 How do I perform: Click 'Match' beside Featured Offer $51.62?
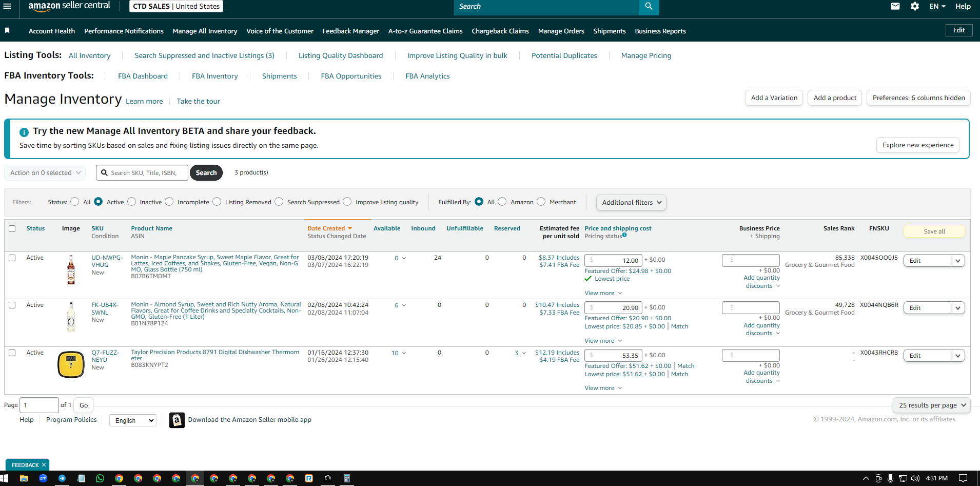point(686,366)
